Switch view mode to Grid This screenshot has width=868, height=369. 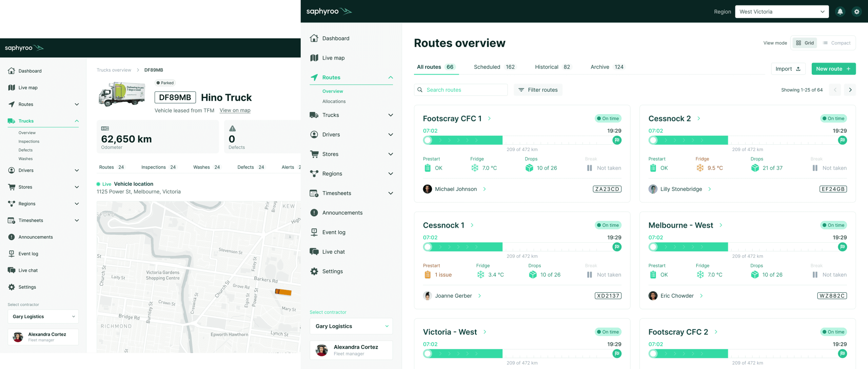coord(805,43)
